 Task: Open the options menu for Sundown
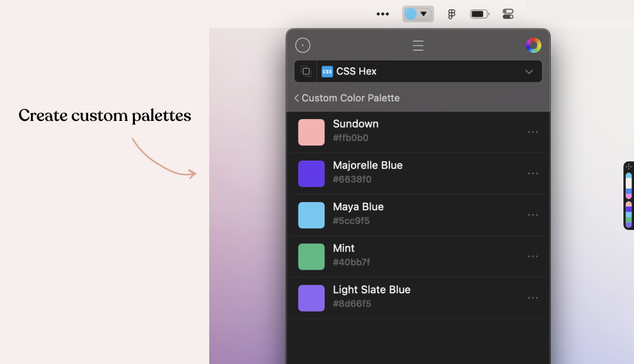[x=533, y=132]
